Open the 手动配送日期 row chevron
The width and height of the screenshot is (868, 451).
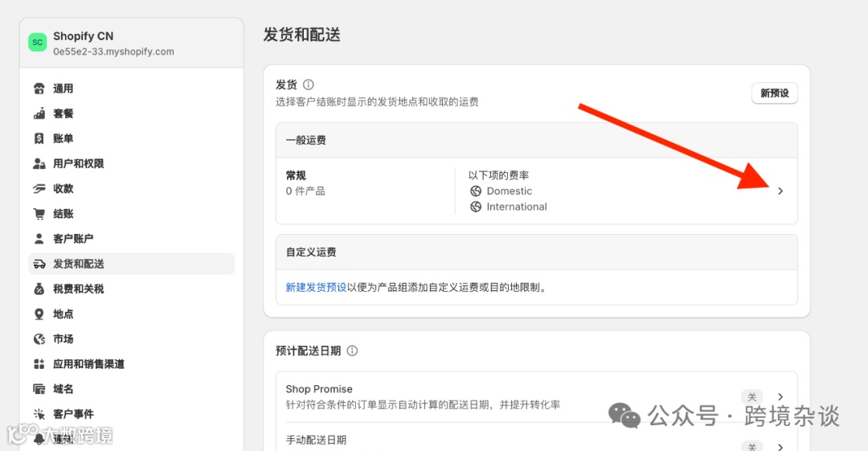780,446
